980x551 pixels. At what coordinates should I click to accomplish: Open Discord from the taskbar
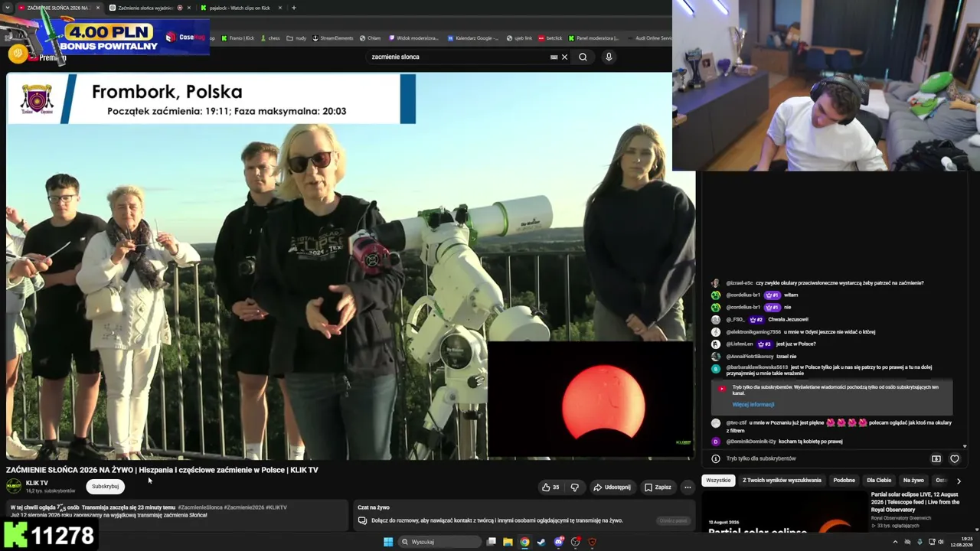(559, 542)
